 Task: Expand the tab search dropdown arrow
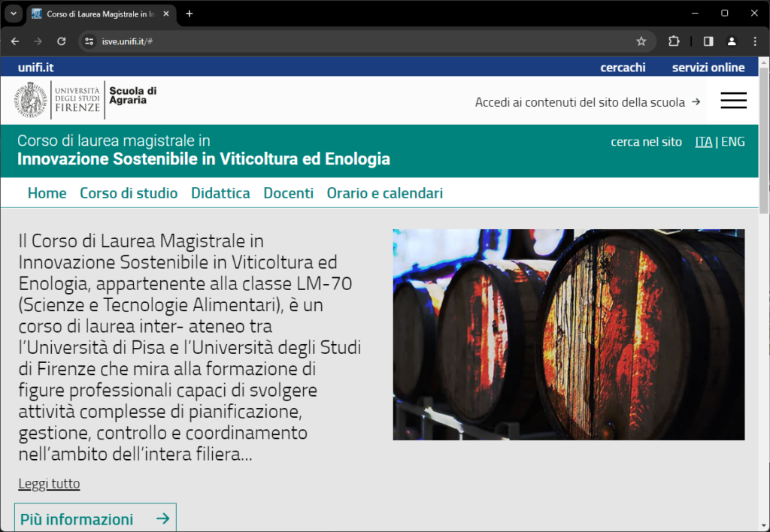click(14, 14)
